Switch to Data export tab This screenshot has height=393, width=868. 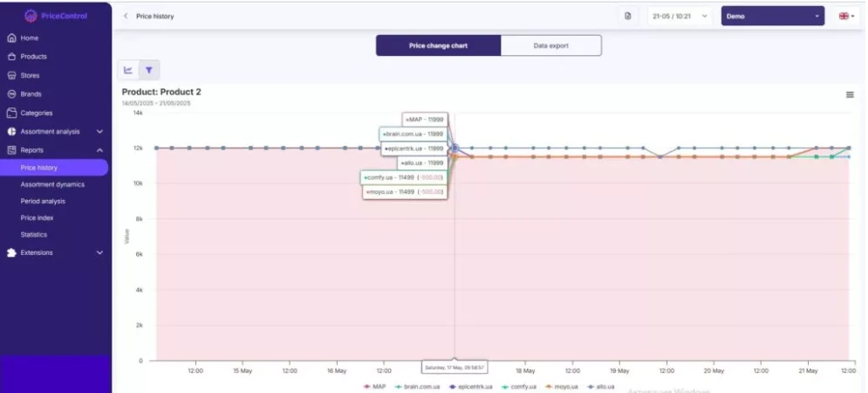(x=550, y=45)
